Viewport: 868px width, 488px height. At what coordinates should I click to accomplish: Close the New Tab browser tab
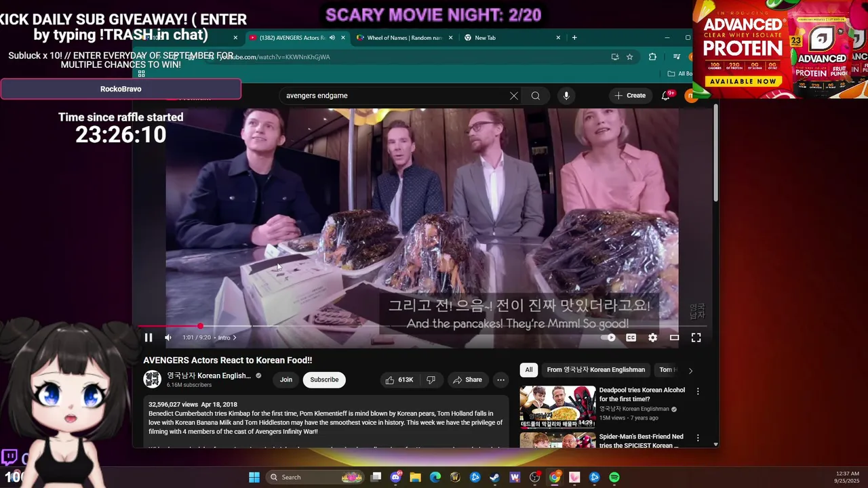(x=558, y=38)
